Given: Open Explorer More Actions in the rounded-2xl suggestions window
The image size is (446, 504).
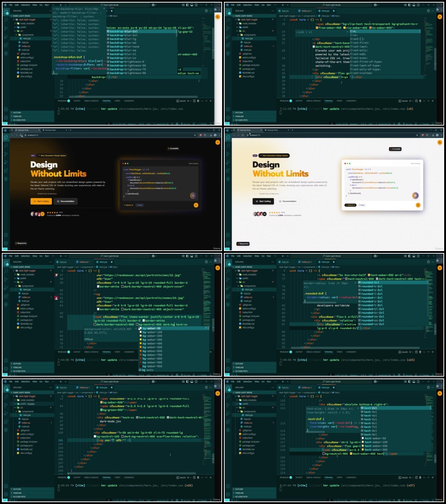Looking at the screenshot, I should (273, 262).
